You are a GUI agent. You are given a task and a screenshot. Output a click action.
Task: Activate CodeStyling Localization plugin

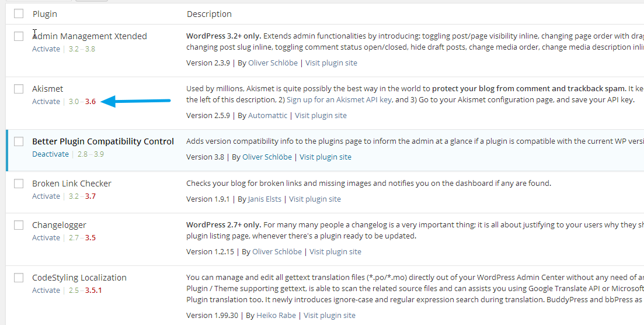[x=46, y=291]
